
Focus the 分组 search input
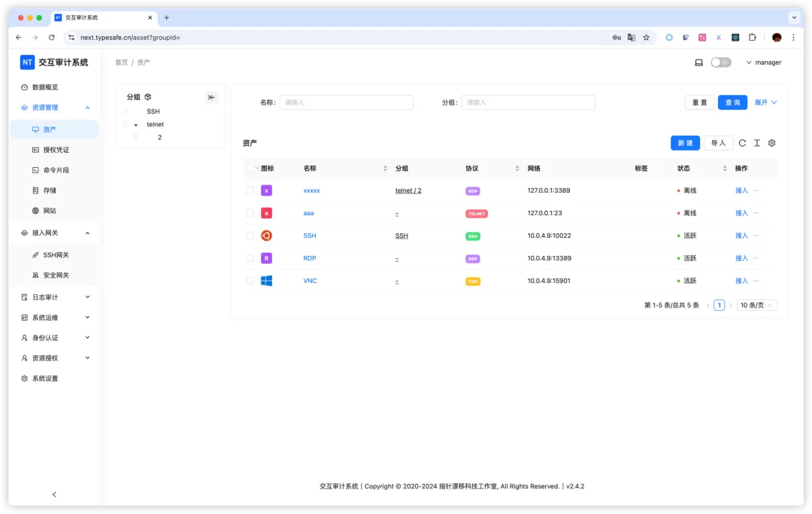tap(529, 102)
